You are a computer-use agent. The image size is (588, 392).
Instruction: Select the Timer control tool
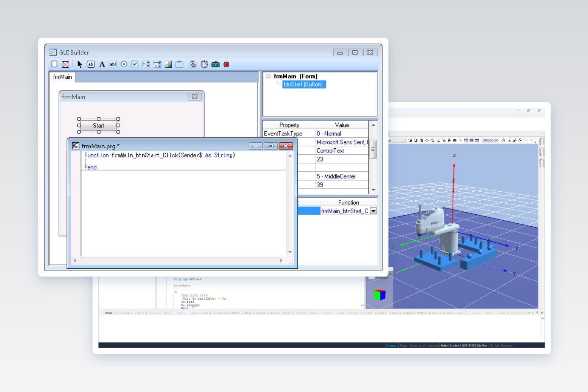(205, 64)
